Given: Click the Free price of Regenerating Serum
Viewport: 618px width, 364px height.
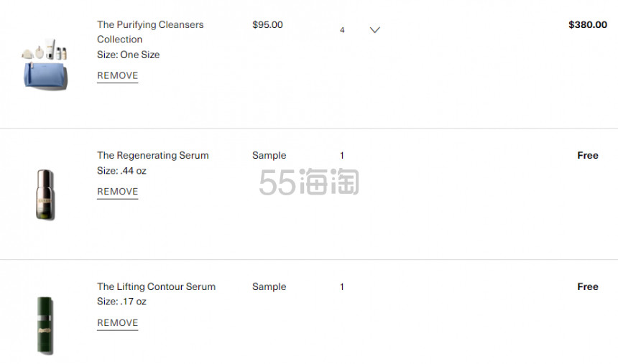Looking at the screenshot, I should 587,155.
